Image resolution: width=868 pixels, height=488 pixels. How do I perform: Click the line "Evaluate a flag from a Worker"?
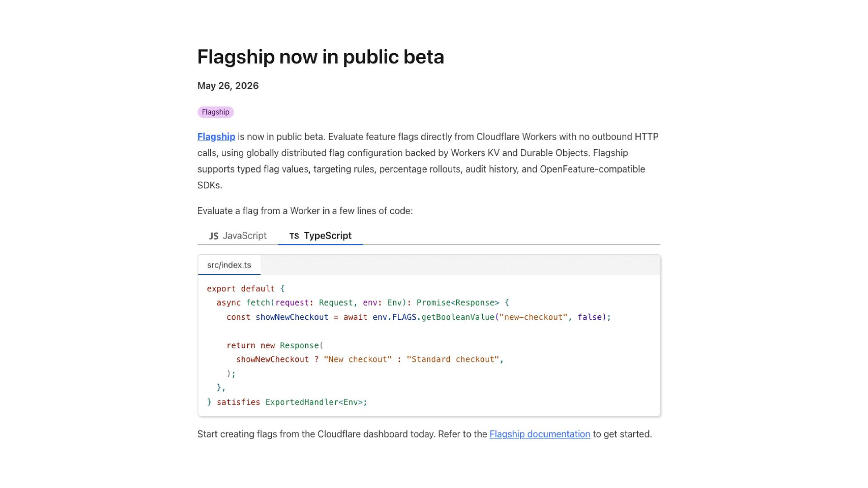tap(305, 211)
